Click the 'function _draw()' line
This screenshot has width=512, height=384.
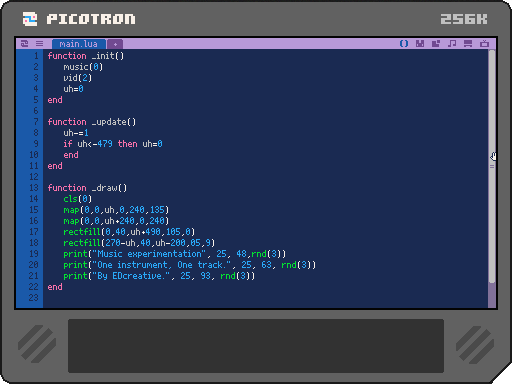click(x=87, y=188)
